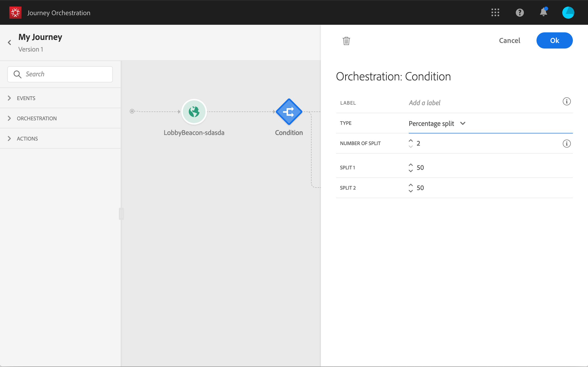Click the user profile avatar

click(x=568, y=12)
